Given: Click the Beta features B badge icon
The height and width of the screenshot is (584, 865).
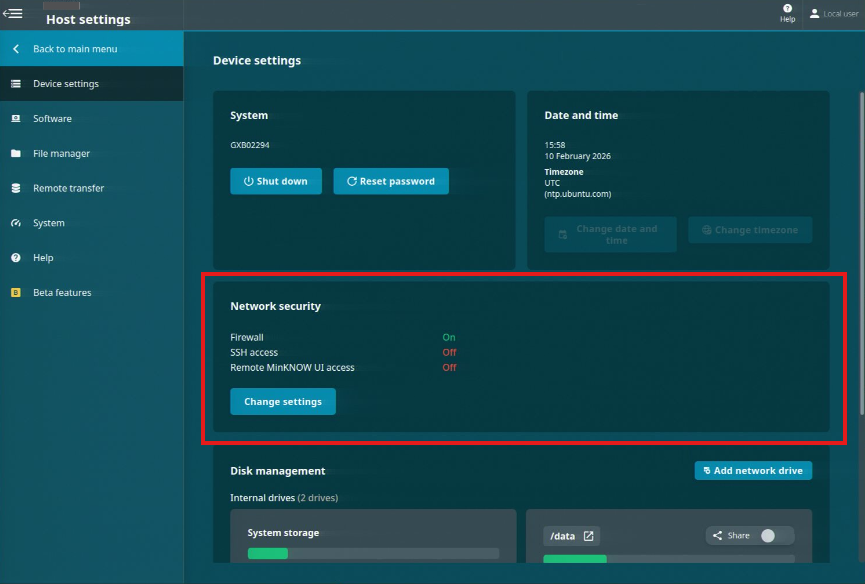Looking at the screenshot, I should [14, 292].
